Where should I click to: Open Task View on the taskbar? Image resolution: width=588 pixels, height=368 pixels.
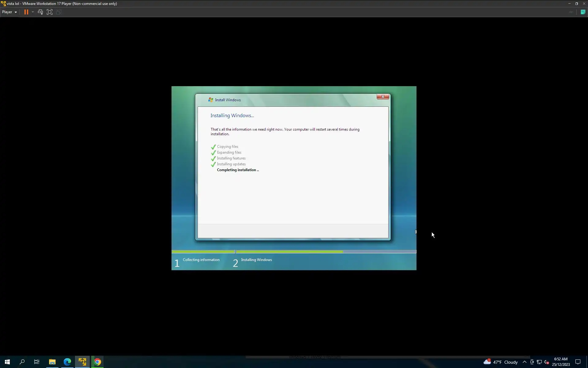pyautogui.click(x=37, y=362)
